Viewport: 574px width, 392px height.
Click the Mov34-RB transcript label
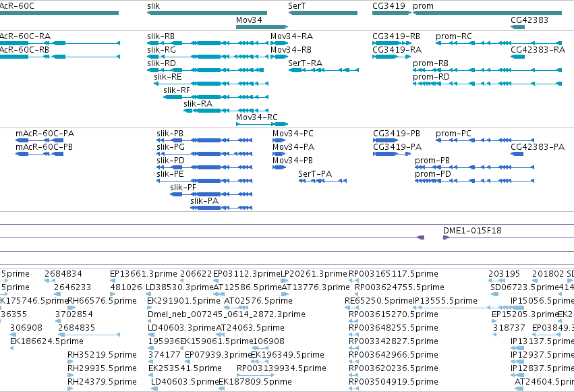click(291, 50)
